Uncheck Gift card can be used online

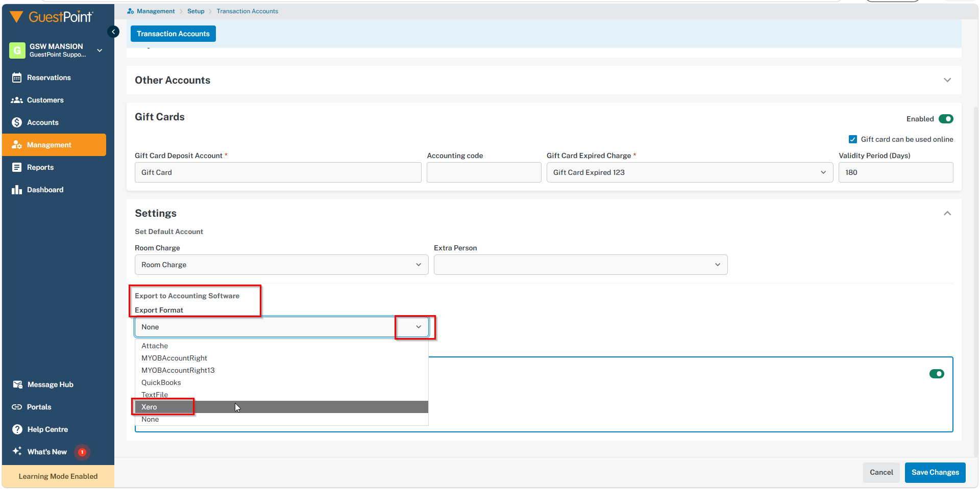click(852, 139)
